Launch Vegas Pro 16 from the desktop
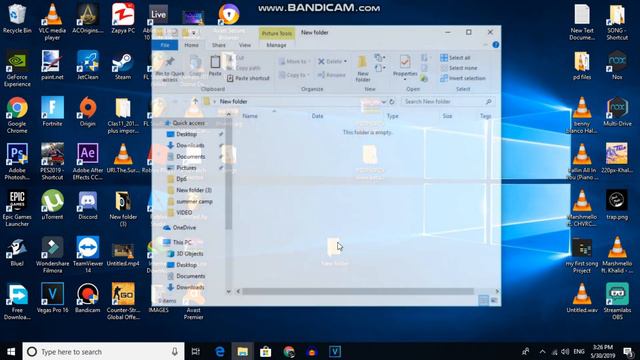Image resolution: width=640 pixels, height=360 pixels. click(x=52, y=298)
